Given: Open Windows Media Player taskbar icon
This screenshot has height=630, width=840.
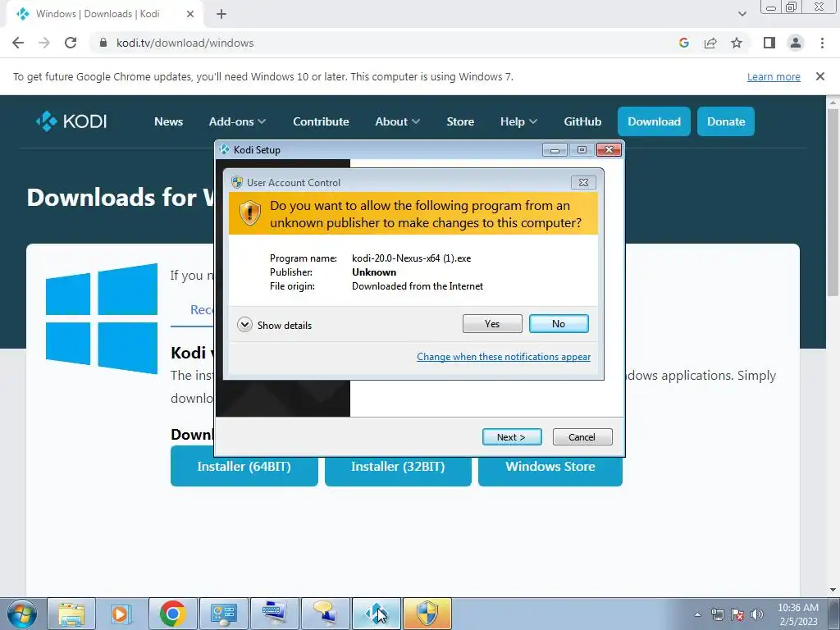Looking at the screenshot, I should (x=121, y=614).
